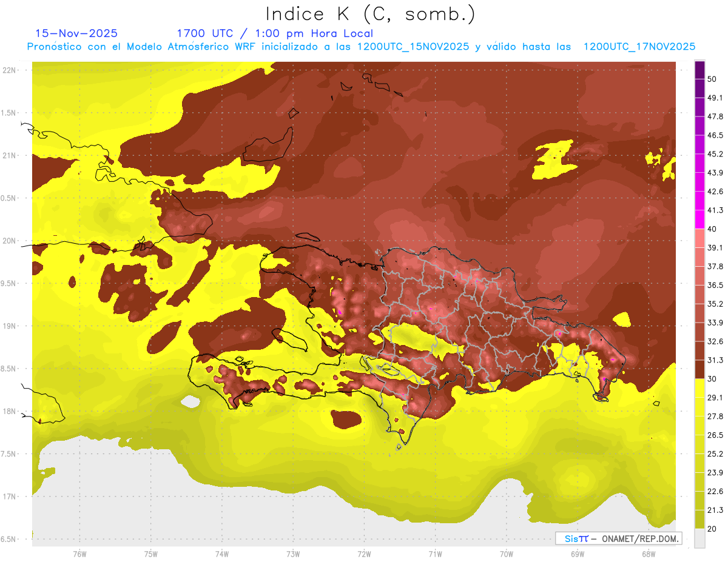Click the colorbar value "49.1"
Viewport: 728px width, 562px height.
(715, 98)
